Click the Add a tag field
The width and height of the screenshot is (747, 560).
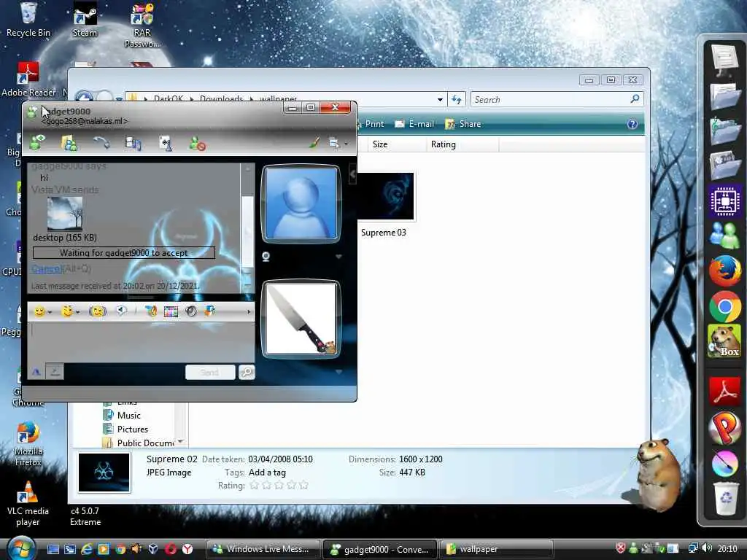[x=267, y=472]
